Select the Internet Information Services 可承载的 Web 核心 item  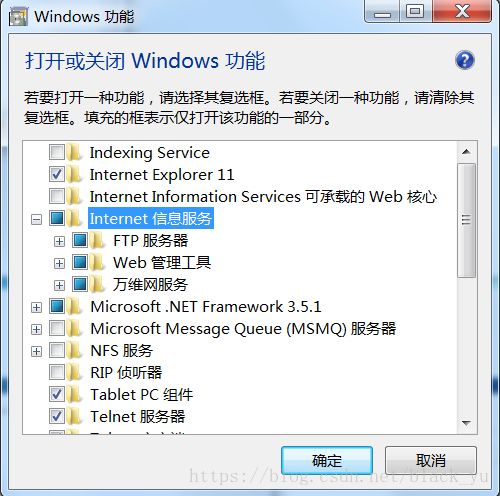coord(263,196)
